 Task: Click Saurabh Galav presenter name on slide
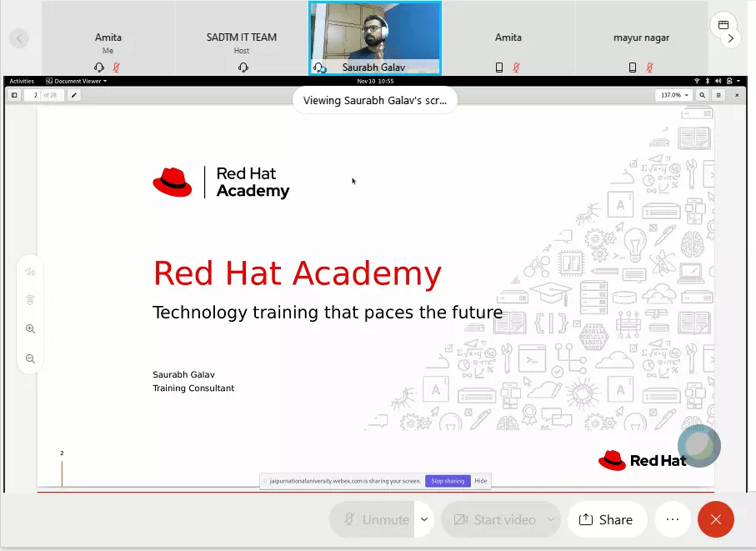click(183, 374)
